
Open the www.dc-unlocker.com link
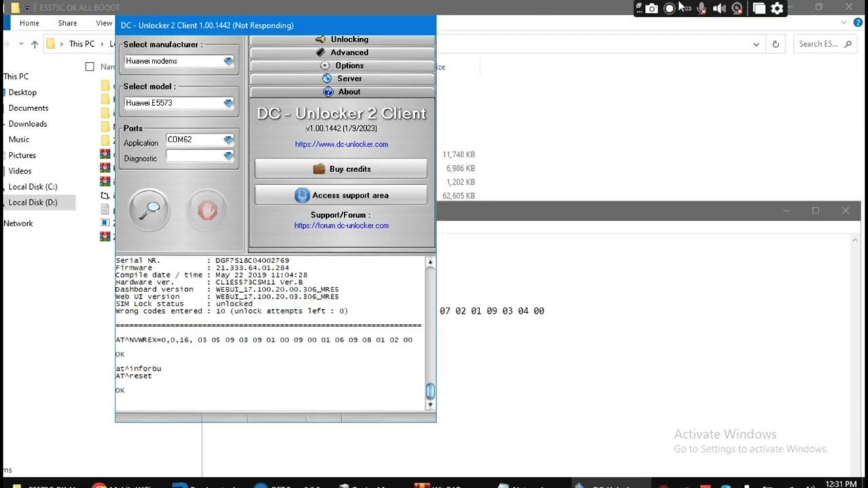341,144
